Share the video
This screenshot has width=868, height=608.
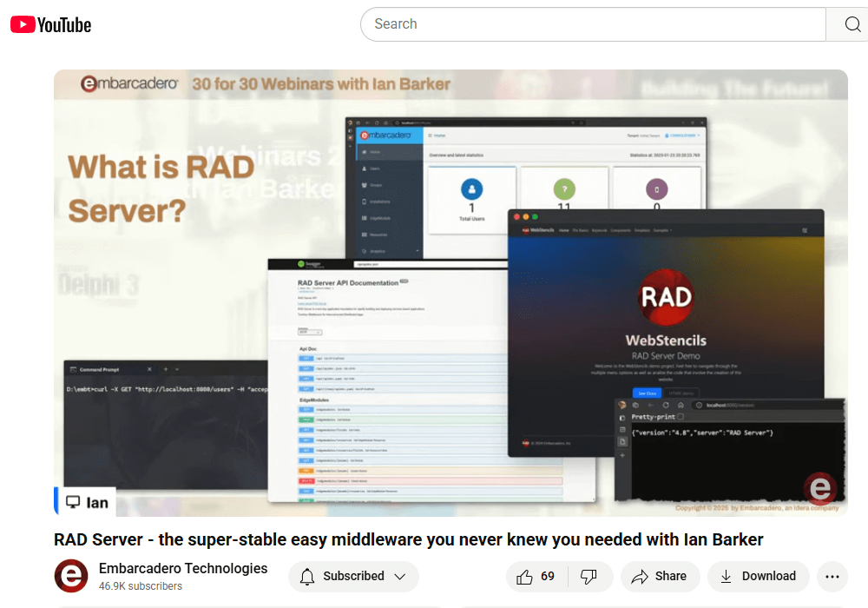(660, 577)
